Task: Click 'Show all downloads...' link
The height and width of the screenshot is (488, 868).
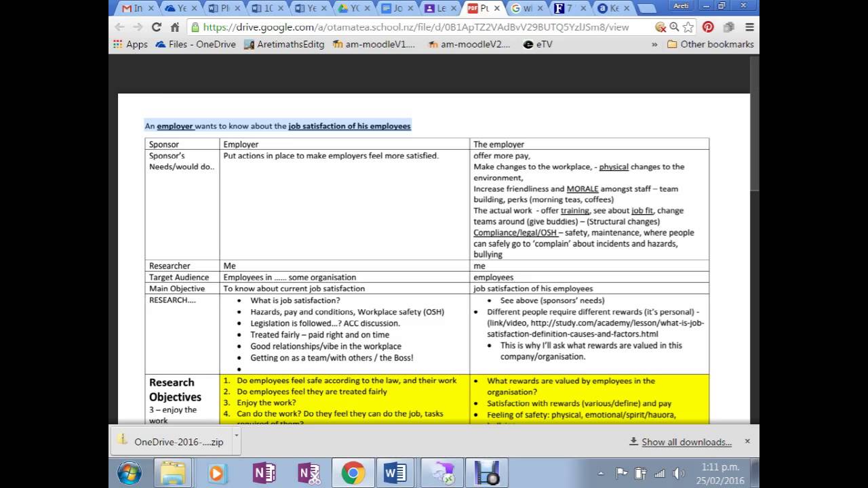Action: pyautogui.click(x=686, y=442)
